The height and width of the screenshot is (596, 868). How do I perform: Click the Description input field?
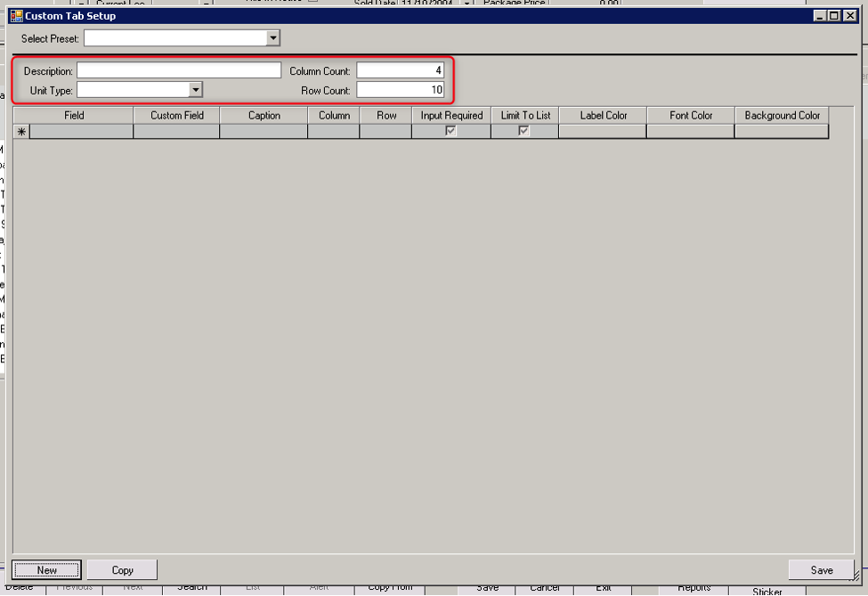click(x=178, y=69)
